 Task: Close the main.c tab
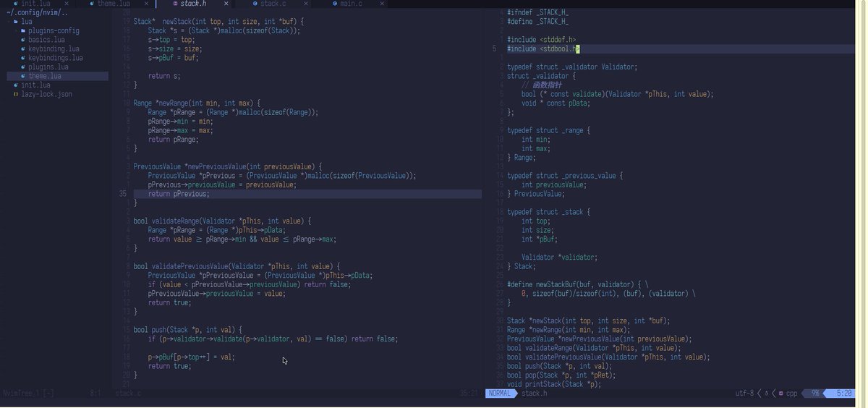point(383,4)
